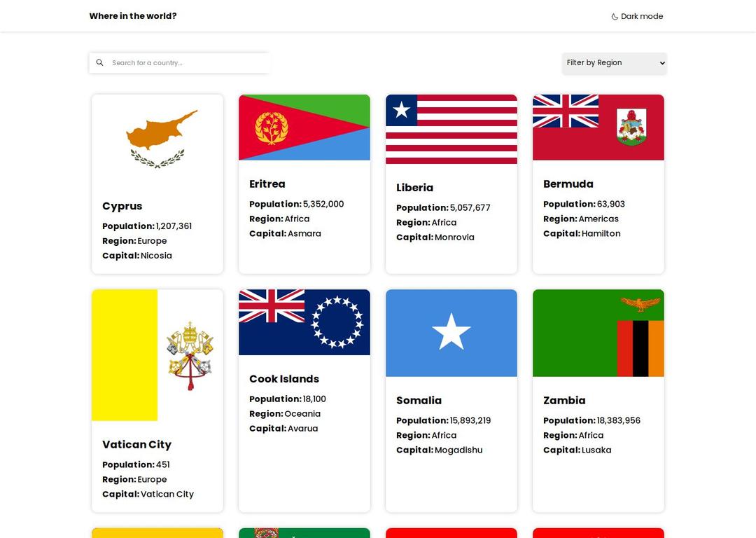Toggle Dark mode
The width and height of the screenshot is (756, 538).
click(637, 16)
